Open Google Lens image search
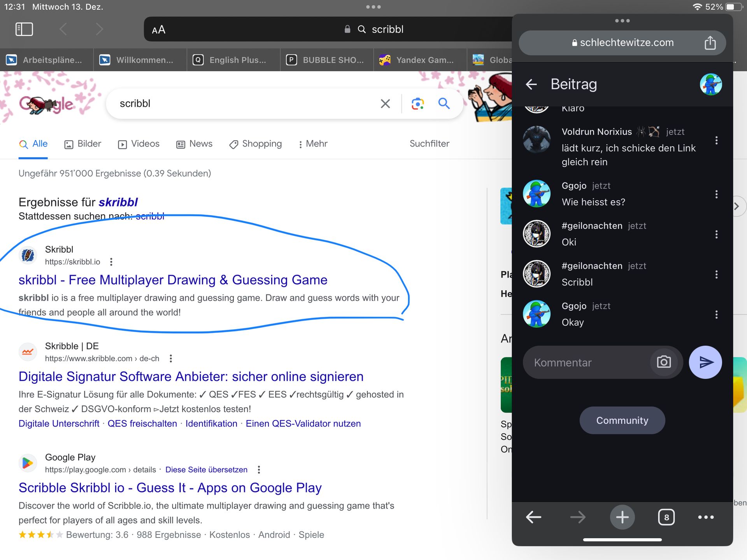Viewport: 747px width, 560px height. [417, 103]
